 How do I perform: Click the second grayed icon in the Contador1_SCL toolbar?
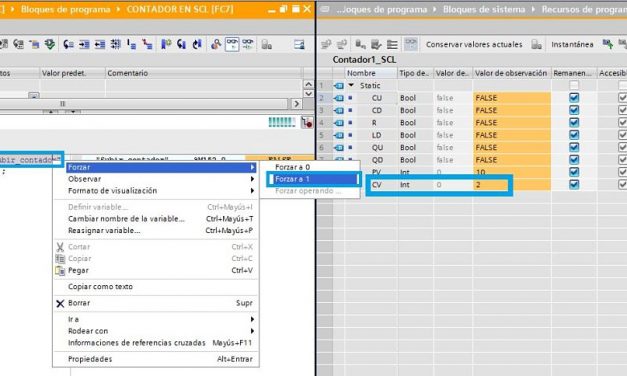pyautogui.click(x=341, y=44)
